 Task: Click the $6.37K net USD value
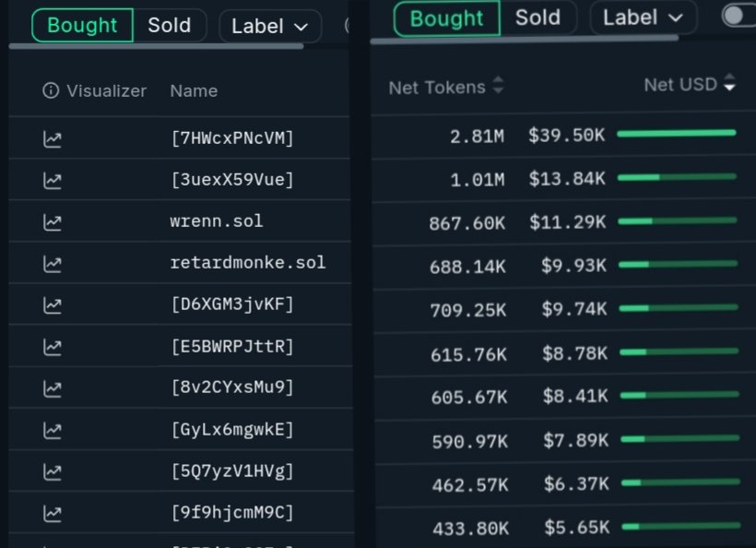click(x=576, y=483)
